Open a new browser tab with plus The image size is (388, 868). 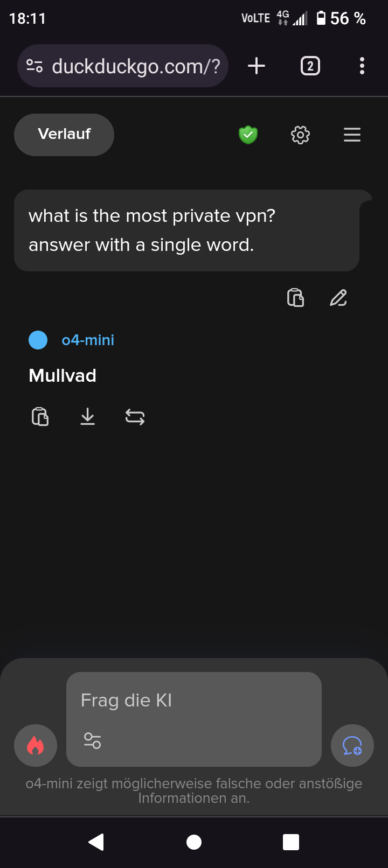[257, 66]
